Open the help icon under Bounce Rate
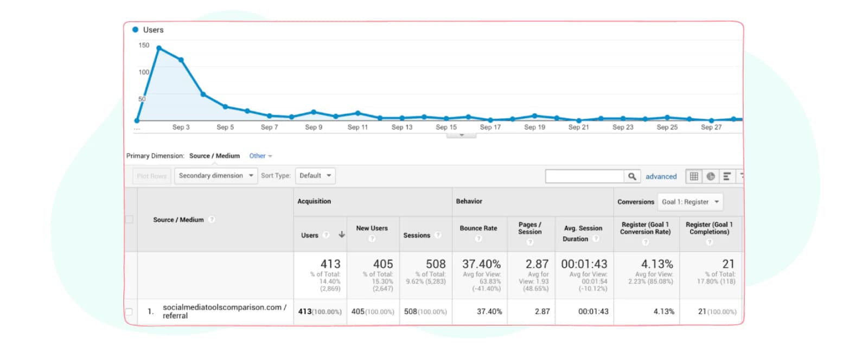The image size is (868, 347). [478, 239]
